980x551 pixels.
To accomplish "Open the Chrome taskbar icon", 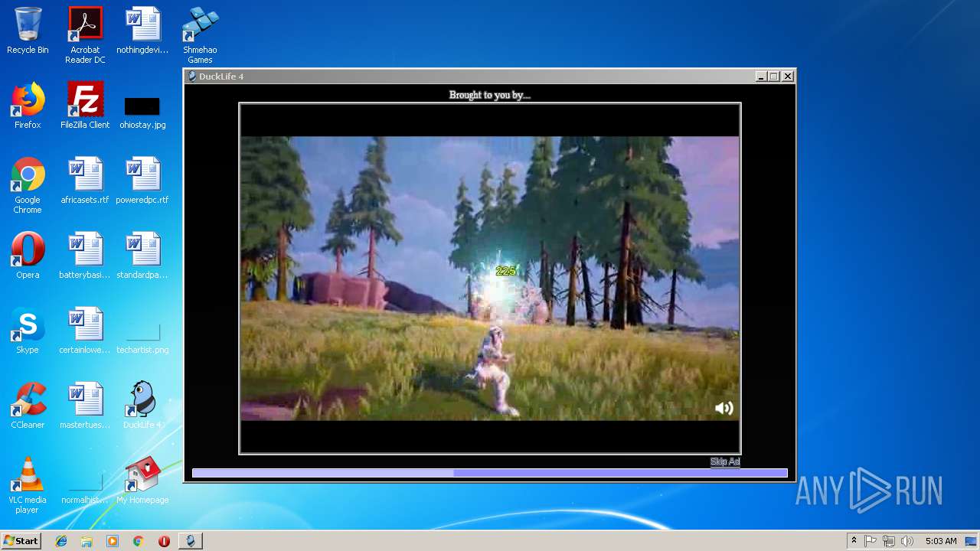I will coord(138,541).
